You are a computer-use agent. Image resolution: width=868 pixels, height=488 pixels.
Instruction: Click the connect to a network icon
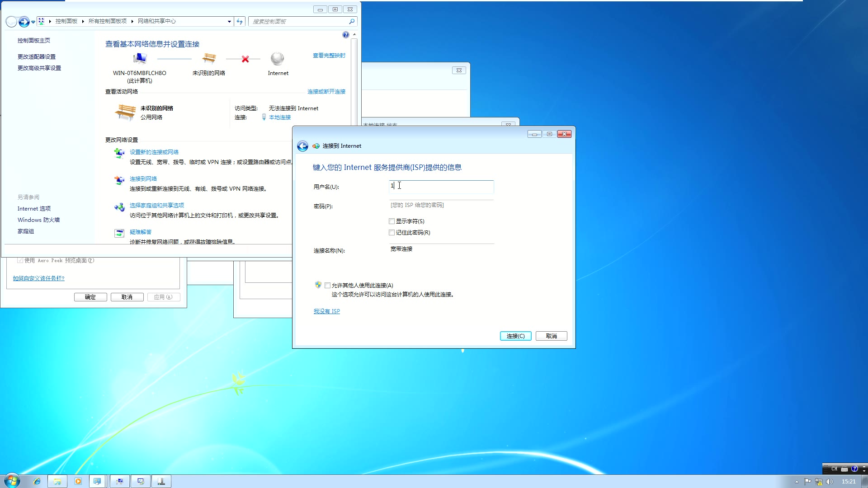(119, 180)
